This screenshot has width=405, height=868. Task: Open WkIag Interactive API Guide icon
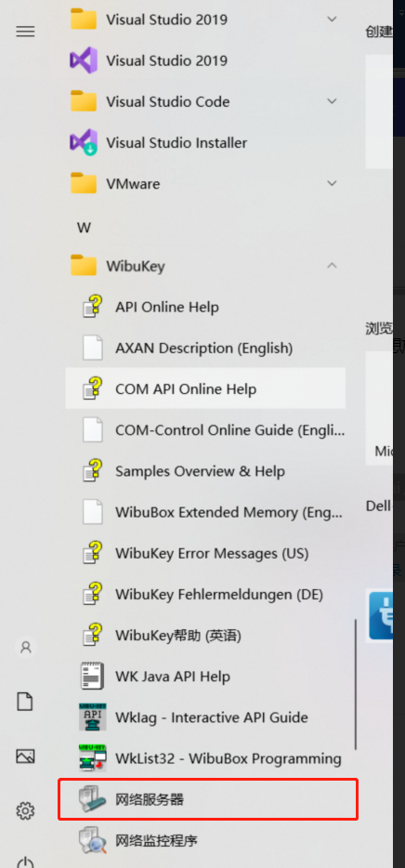pyautogui.click(x=92, y=717)
